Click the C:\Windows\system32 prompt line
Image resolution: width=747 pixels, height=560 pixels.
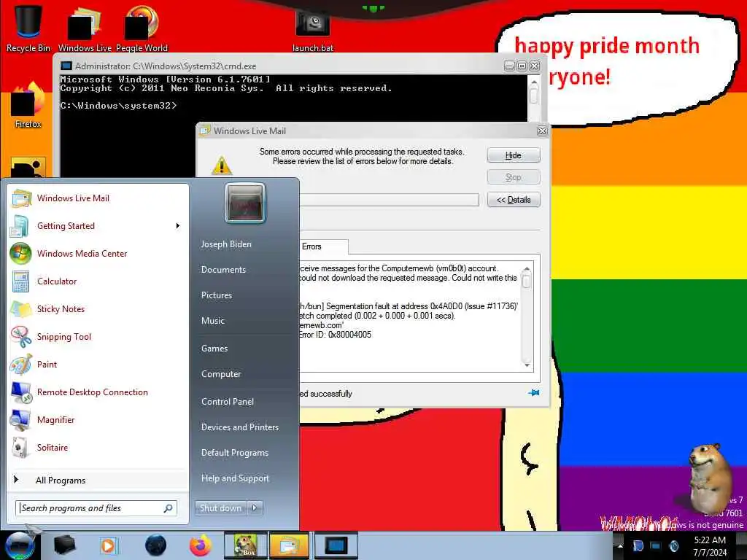pos(118,106)
